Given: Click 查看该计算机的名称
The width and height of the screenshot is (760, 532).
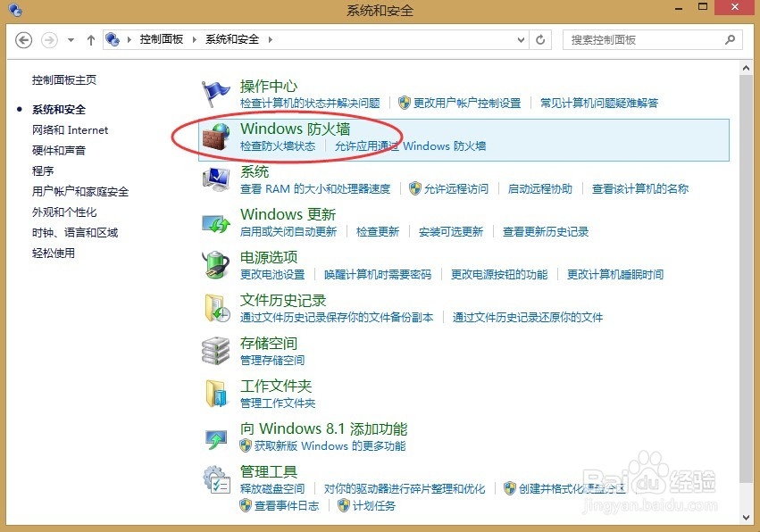Looking at the screenshot, I should tap(639, 189).
